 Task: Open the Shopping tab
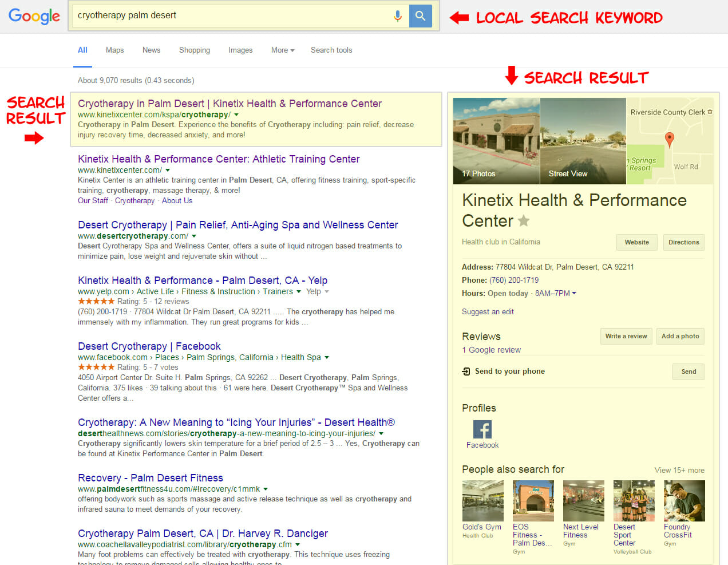click(x=195, y=50)
